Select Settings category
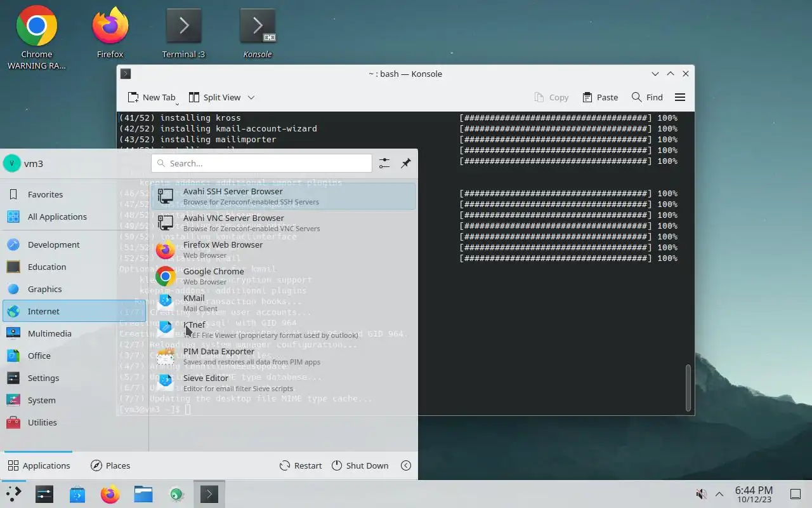 click(x=74, y=378)
